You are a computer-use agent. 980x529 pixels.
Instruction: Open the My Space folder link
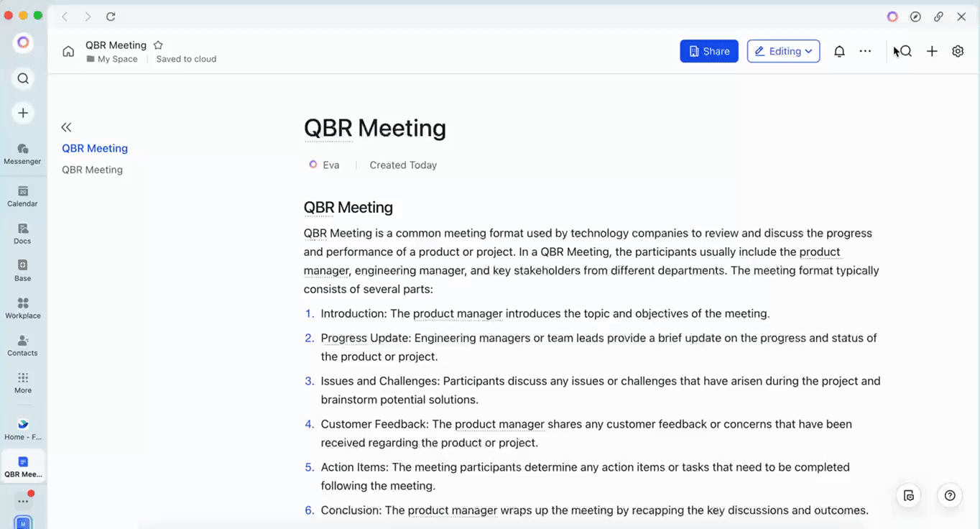112,59
